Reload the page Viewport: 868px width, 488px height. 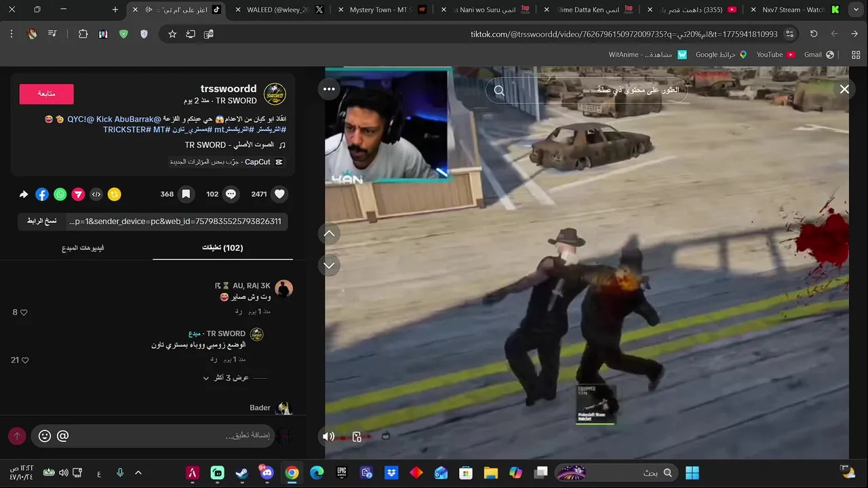pos(814,34)
